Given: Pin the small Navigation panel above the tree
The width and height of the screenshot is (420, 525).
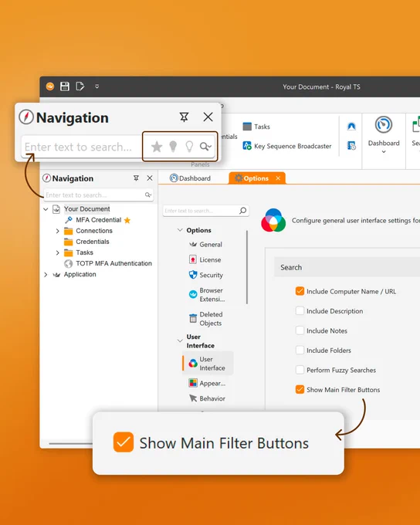Looking at the screenshot, I should click(x=136, y=178).
